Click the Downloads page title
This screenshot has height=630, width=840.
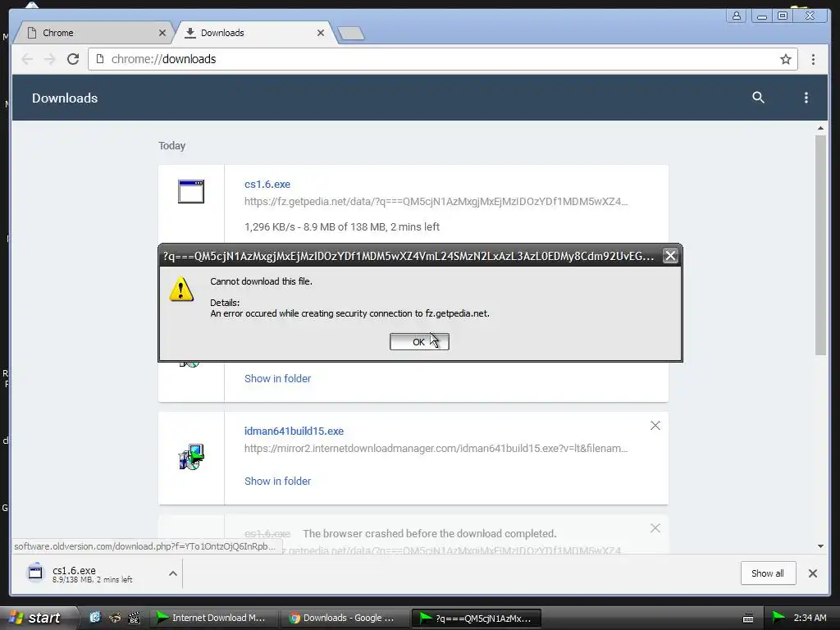click(65, 98)
